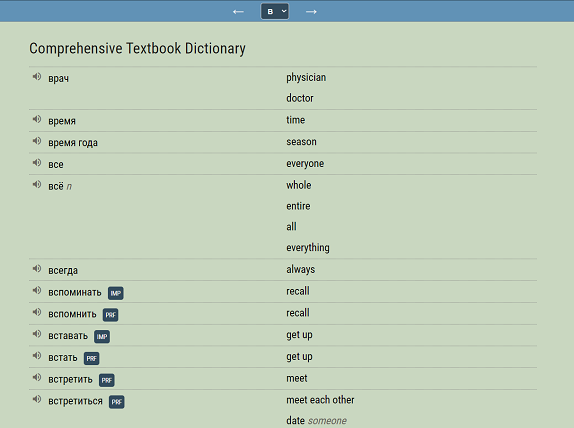Play audio for всё (whole)
This screenshot has height=428, width=574.
pos(37,184)
